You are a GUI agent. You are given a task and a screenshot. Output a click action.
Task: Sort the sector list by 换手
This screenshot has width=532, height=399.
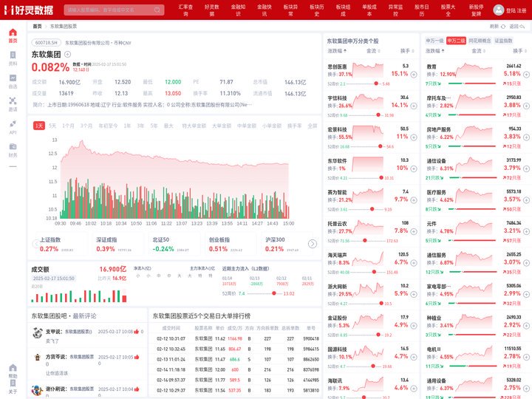point(519,51)
